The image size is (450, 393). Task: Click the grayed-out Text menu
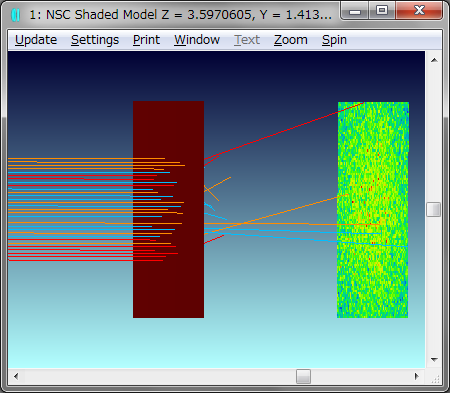click(x=247, y=40)
